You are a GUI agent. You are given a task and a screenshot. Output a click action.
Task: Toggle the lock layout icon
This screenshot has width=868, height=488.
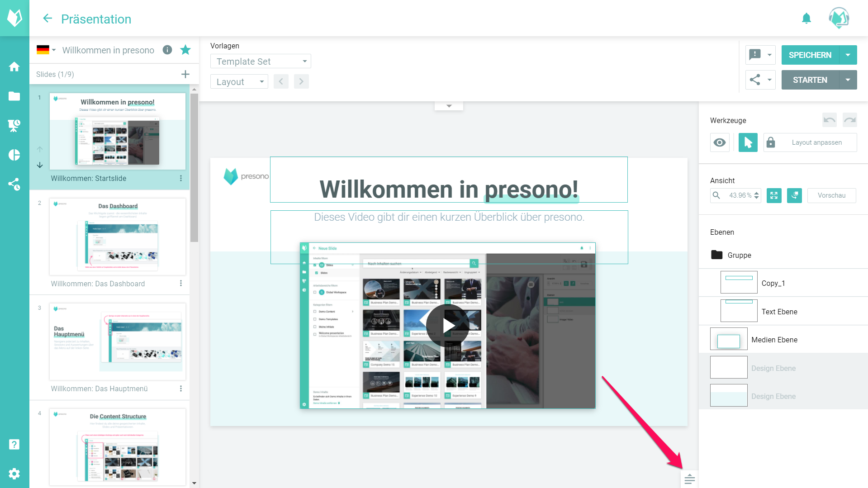click(x=771, y=142)
